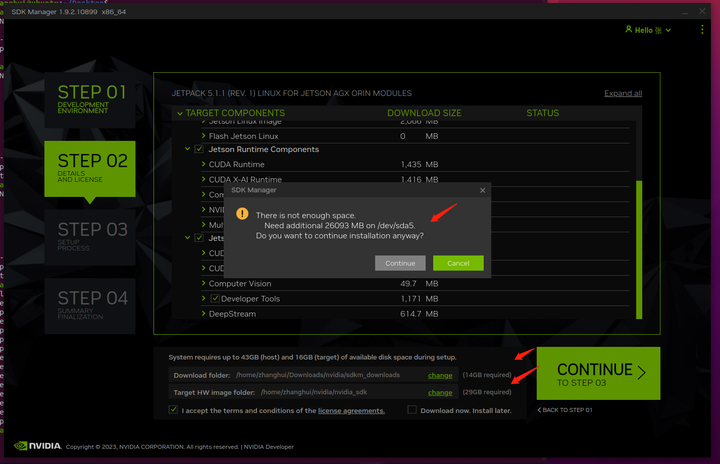Screen dimensions: 720x464
Task: Click Continue to Step 03 button
Action: [x=598, y=373]
